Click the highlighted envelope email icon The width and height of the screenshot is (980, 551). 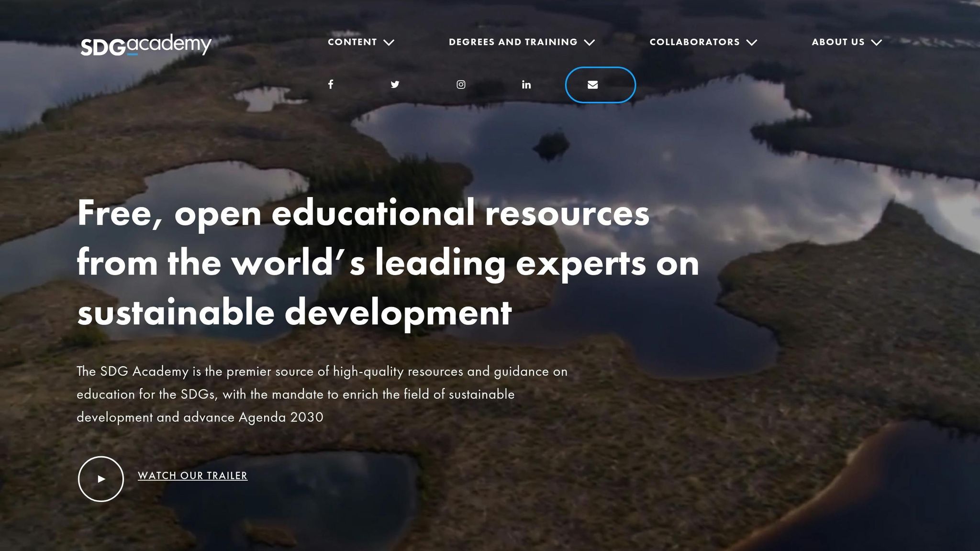click(593, 85)
